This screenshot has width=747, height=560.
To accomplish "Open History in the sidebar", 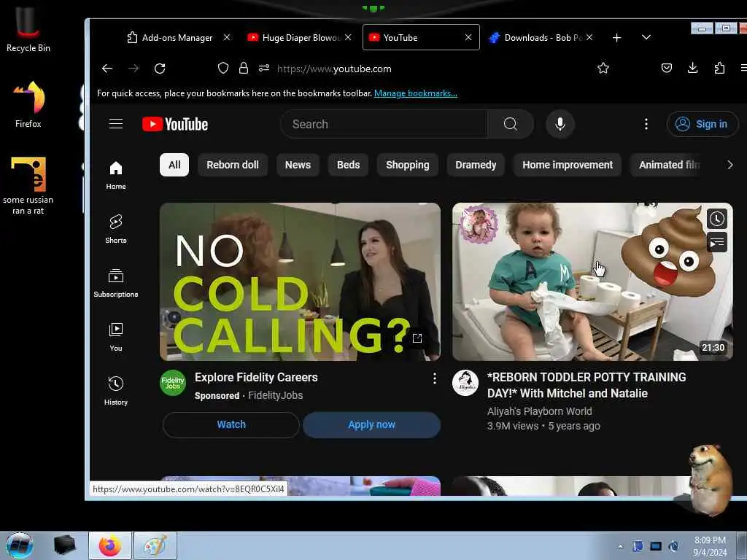I will click(116, 391).
